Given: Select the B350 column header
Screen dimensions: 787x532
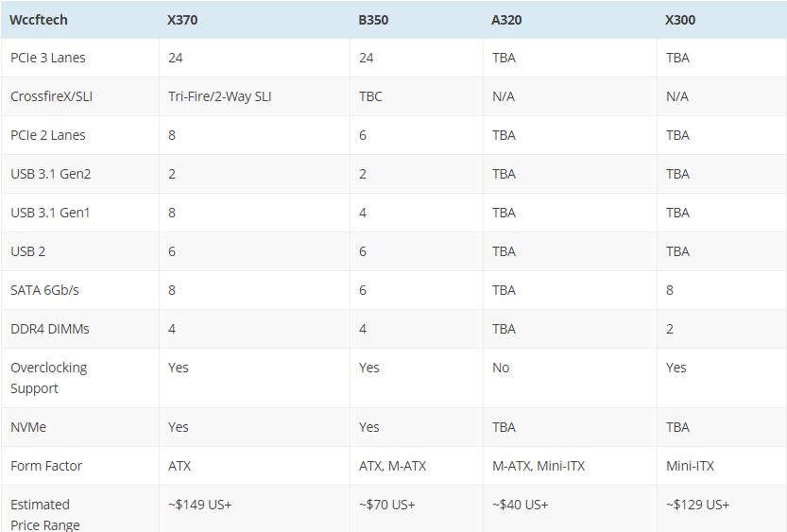Looking at the screenshot, I should click(373, 19).
